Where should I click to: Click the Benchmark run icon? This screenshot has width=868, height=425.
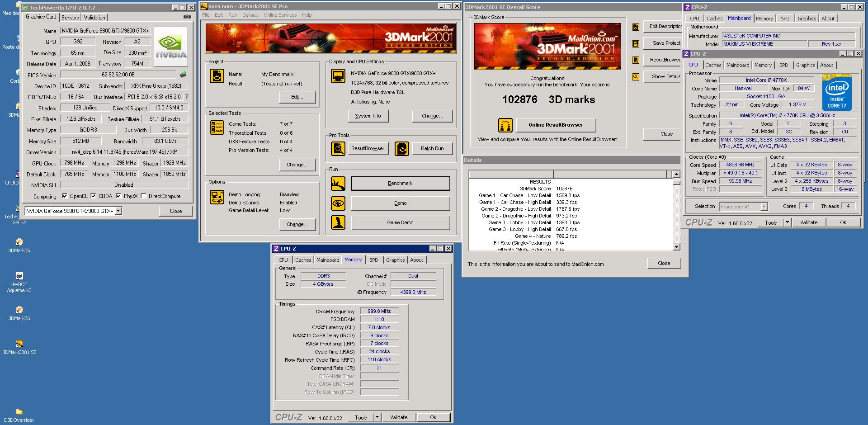coord(338,183)
